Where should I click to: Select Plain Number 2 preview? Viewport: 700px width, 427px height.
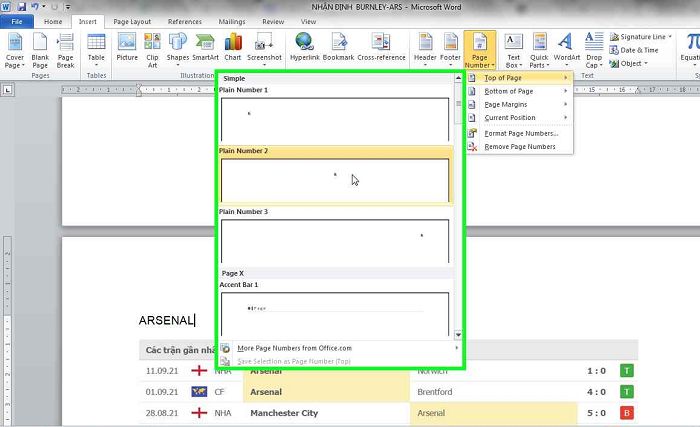point(335,180)
